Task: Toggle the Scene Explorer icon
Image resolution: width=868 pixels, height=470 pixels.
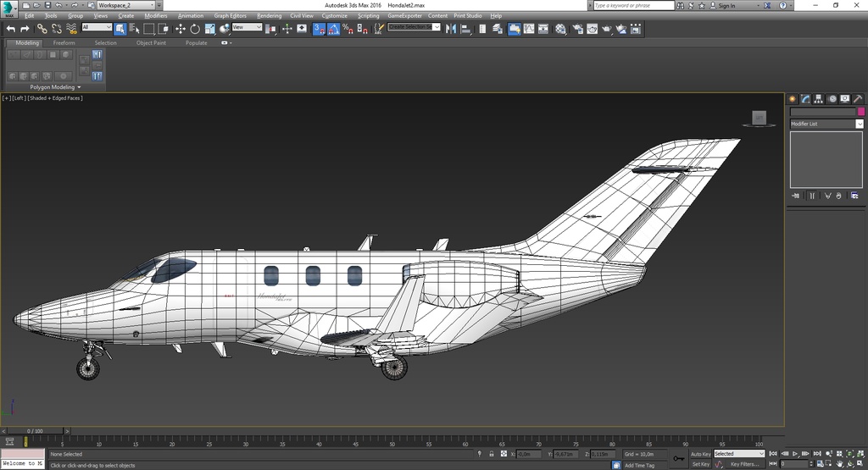Action: pos(482,29)
